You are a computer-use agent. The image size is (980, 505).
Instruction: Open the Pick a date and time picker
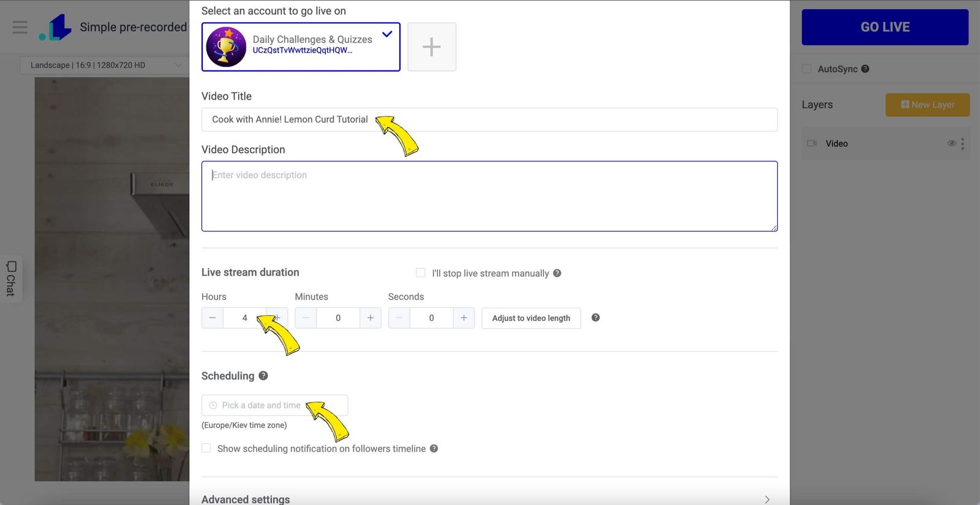pyautogui.click(x=274, y=405)
